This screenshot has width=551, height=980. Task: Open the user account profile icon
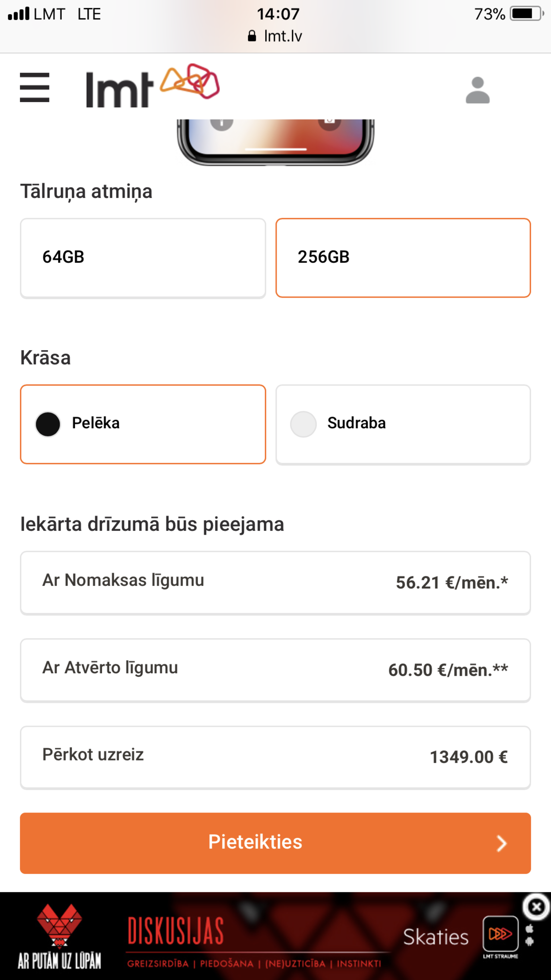tap(478, 90)
